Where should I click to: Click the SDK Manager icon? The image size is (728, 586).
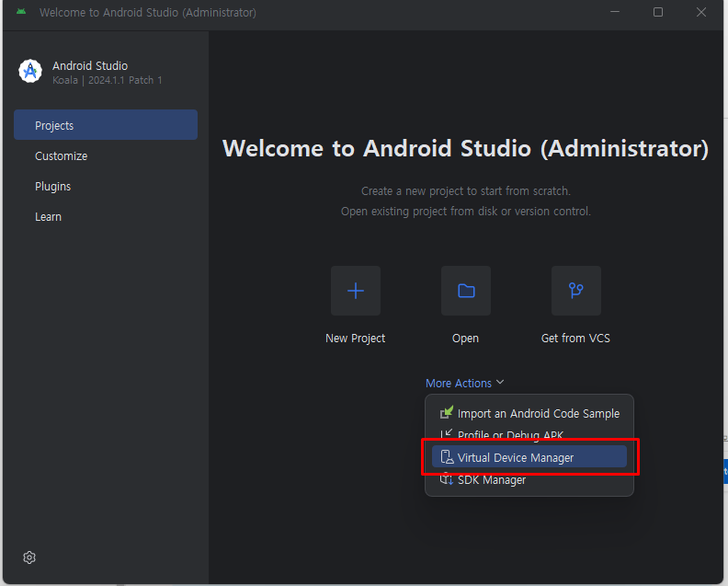[x=447, y=478]
